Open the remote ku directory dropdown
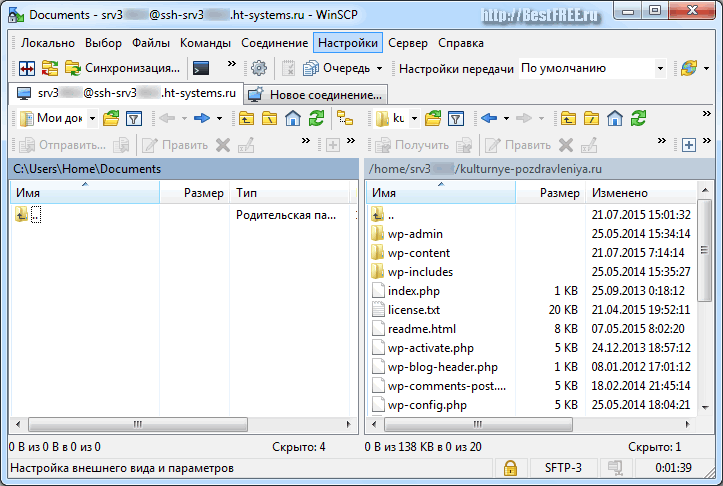The width and height of the screenshot is (723, 486). click(x=397, y=119)
